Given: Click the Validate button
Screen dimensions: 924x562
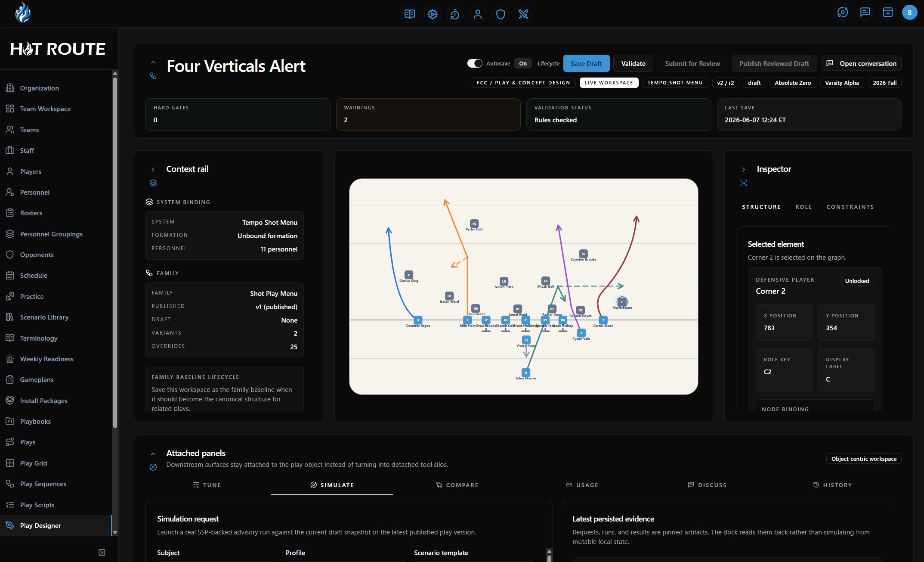Looking at the screenshot, I should tap(633, 63).
